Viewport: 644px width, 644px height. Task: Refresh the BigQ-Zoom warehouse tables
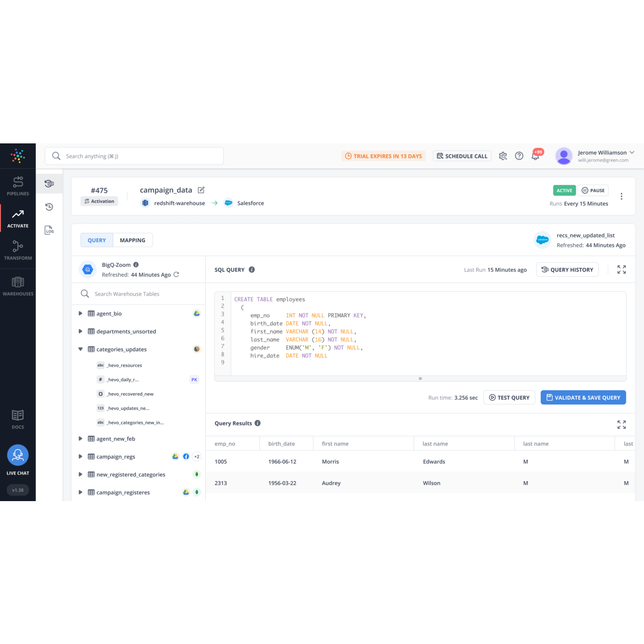(176, 275)
